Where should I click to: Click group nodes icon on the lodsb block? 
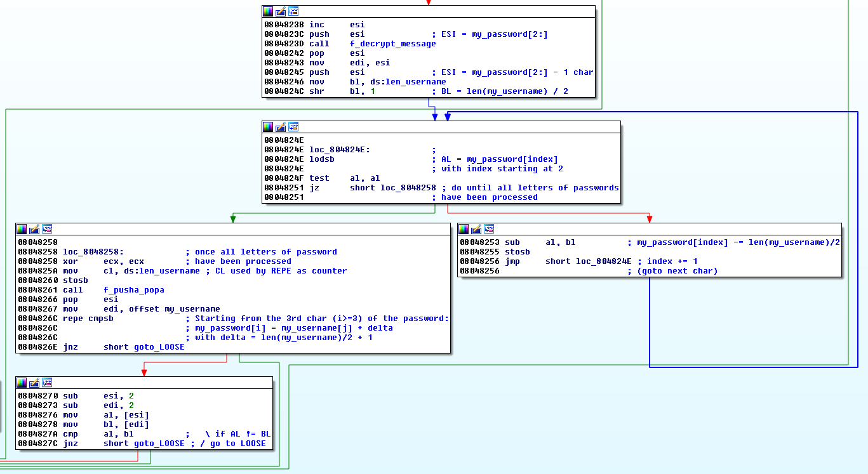pyautogui.click(x=293, y=127)
